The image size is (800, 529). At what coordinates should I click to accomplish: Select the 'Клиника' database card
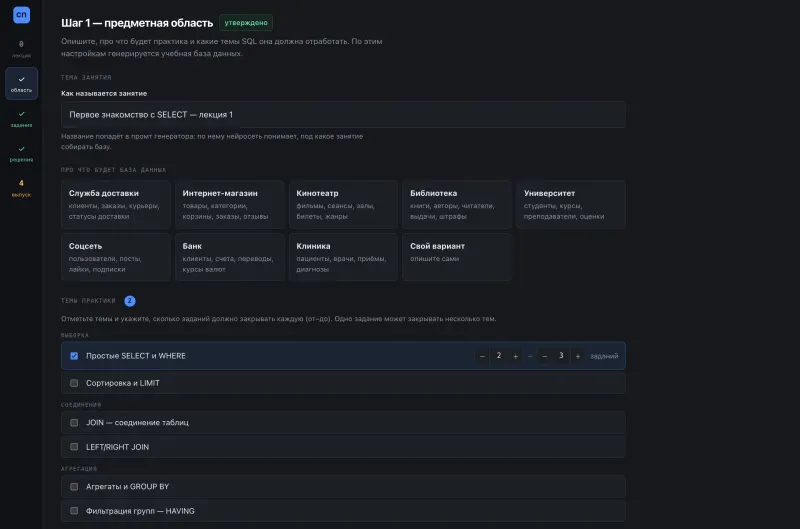tap(343, 257)
